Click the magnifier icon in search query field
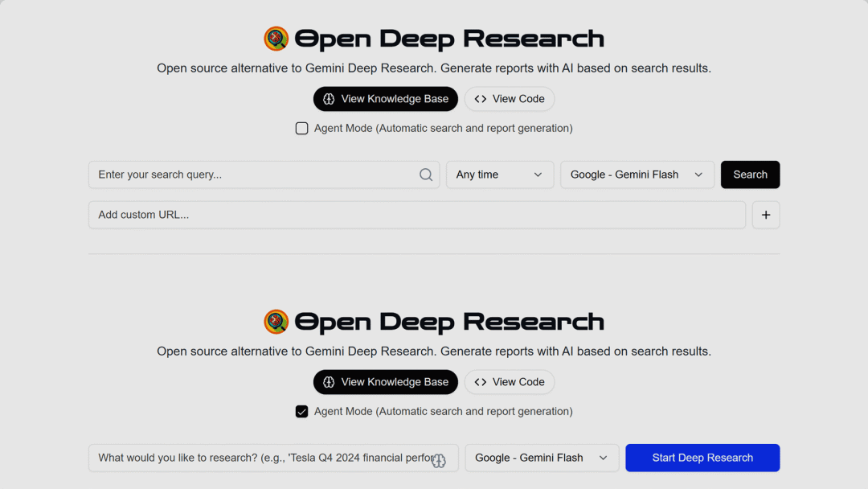Screen dimensions: 868x489 click(426, 175)
